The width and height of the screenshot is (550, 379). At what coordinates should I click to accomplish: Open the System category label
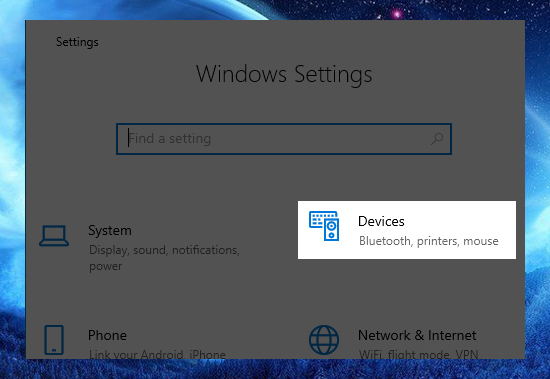[110, 231]
